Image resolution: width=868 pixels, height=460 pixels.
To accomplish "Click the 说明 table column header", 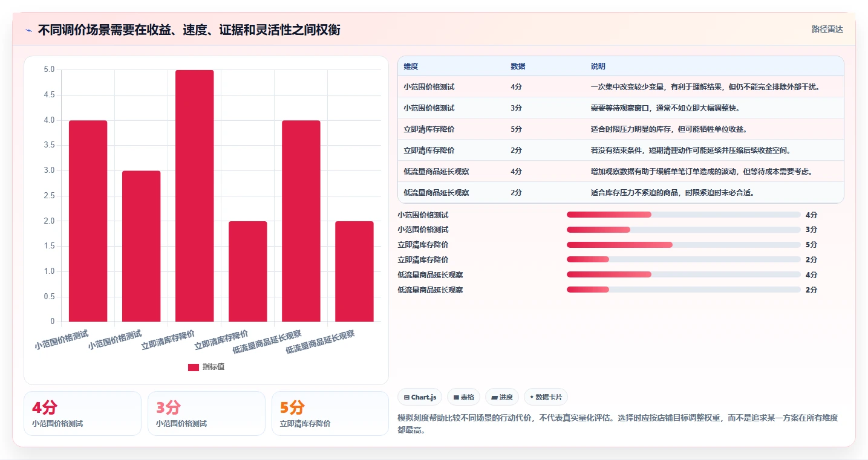I will (598, 66).
